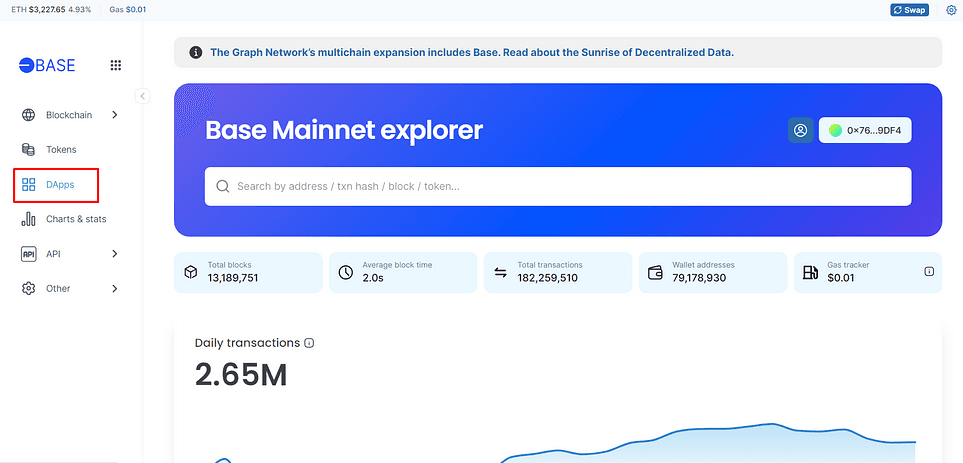Viewport: 963px width, 463px height.
Task: Click the Gas $0.01 top bar link
Action: coord(127,10)
